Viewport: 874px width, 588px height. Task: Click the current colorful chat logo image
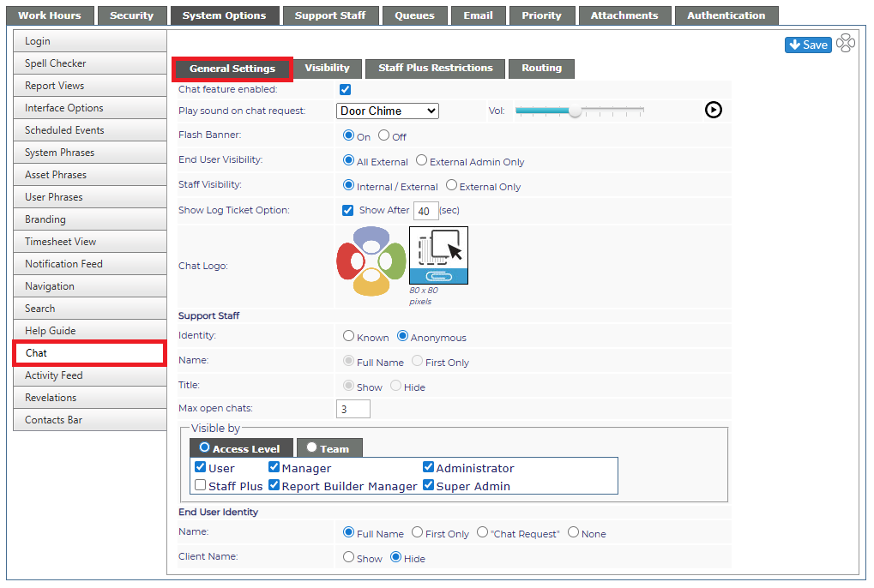371,261
